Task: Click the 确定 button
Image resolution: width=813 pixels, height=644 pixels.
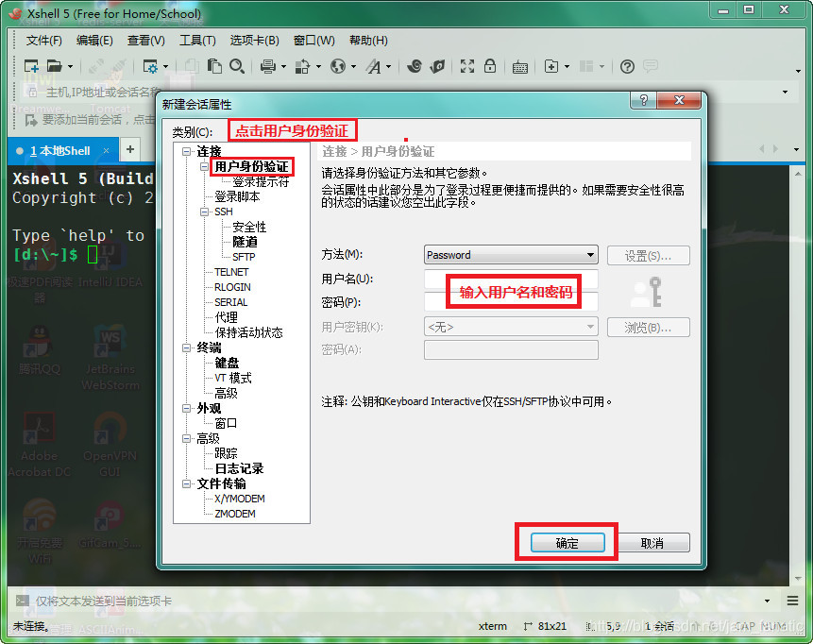Action: tap(567, 543)
